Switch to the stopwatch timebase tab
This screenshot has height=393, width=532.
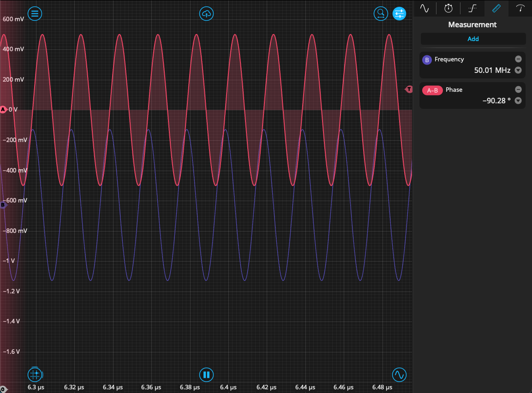click(x=448, y=8)
